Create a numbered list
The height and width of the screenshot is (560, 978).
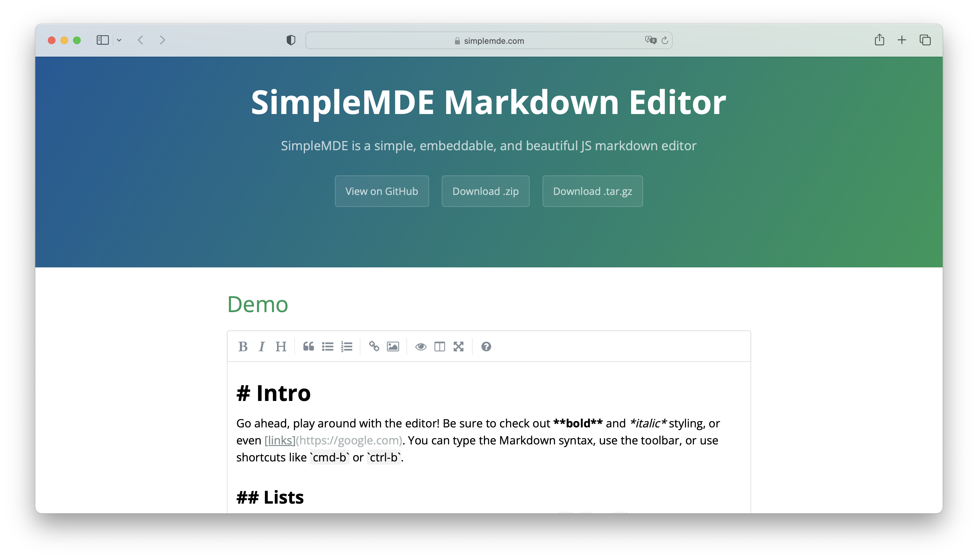[x=346, y=346]
